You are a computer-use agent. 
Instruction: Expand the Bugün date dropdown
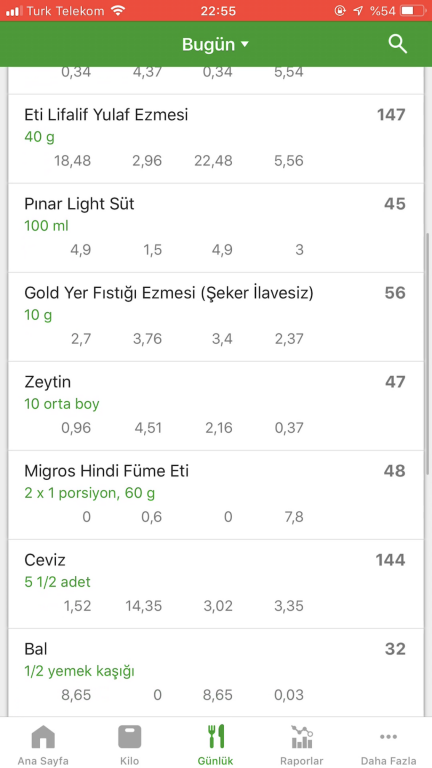coord(216,45)
